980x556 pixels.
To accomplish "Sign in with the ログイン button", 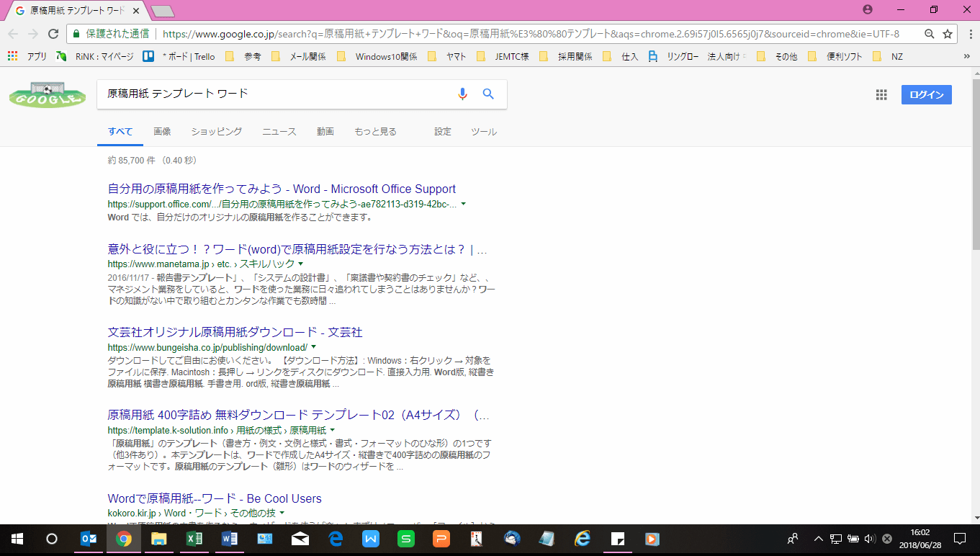I will tap(926, 94).
